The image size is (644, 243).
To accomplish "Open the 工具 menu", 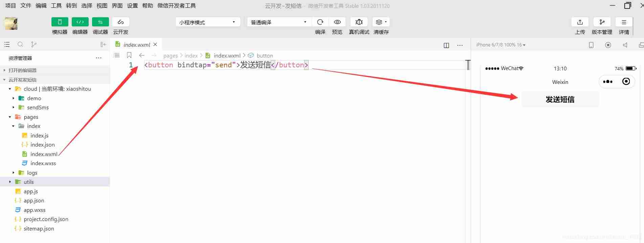I will [x=56, y=6].
